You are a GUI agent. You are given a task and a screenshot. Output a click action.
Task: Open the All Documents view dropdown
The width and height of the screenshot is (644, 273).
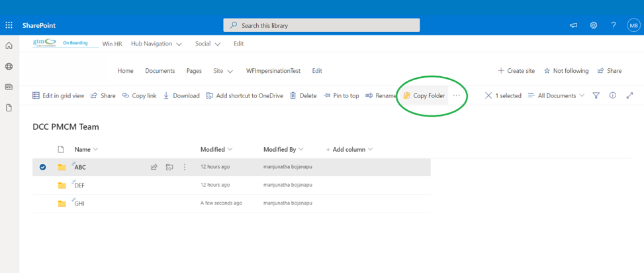tap(556, 95)
